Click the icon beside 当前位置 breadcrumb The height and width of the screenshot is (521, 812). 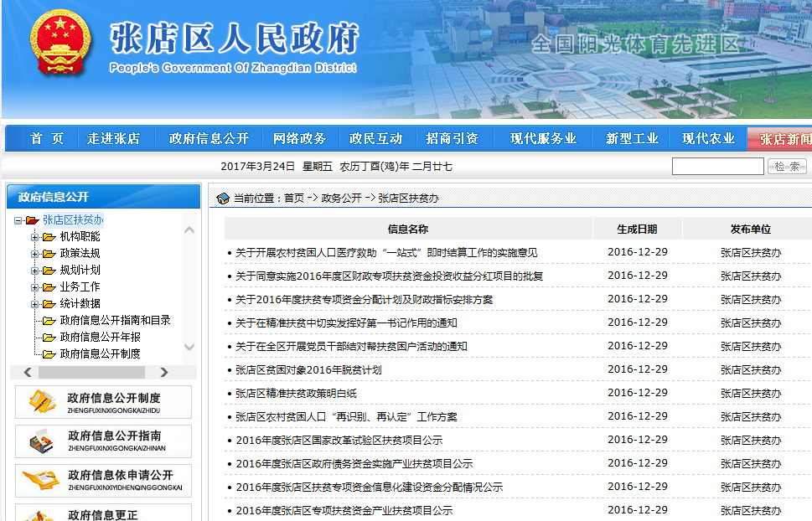click(x=223, y=199)
